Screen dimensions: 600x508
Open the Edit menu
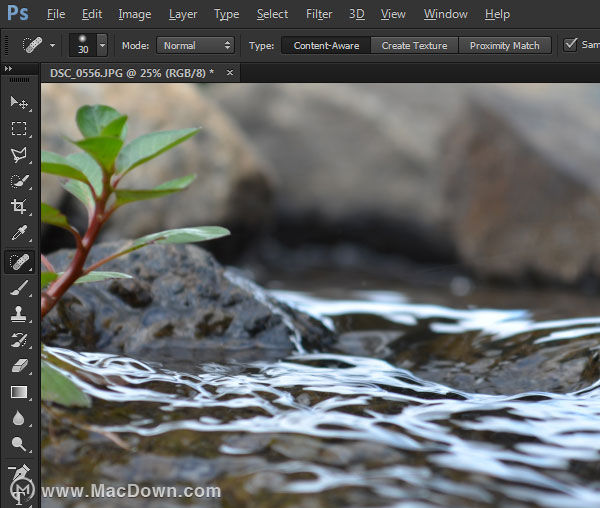click(92, 14)
